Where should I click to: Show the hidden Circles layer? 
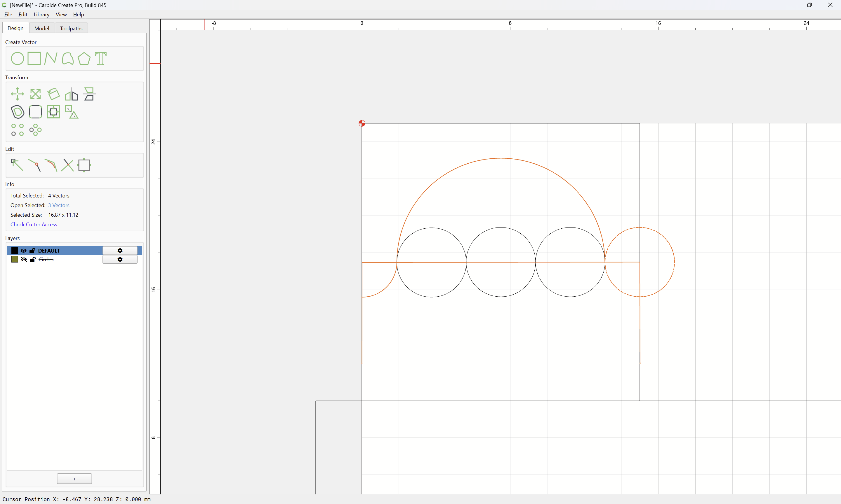[23, 260]
